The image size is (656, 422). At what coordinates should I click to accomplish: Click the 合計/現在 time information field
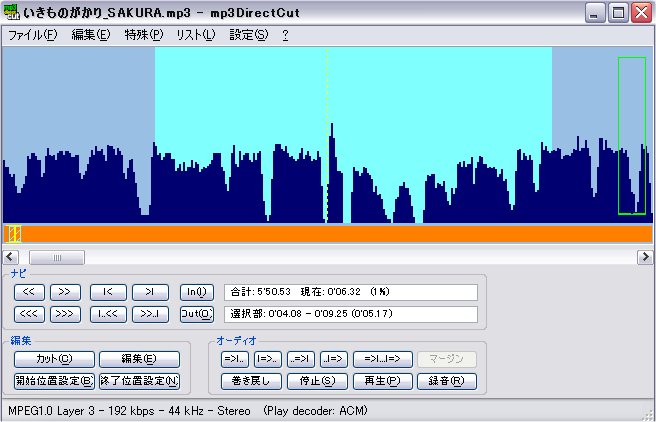point(351,292)
